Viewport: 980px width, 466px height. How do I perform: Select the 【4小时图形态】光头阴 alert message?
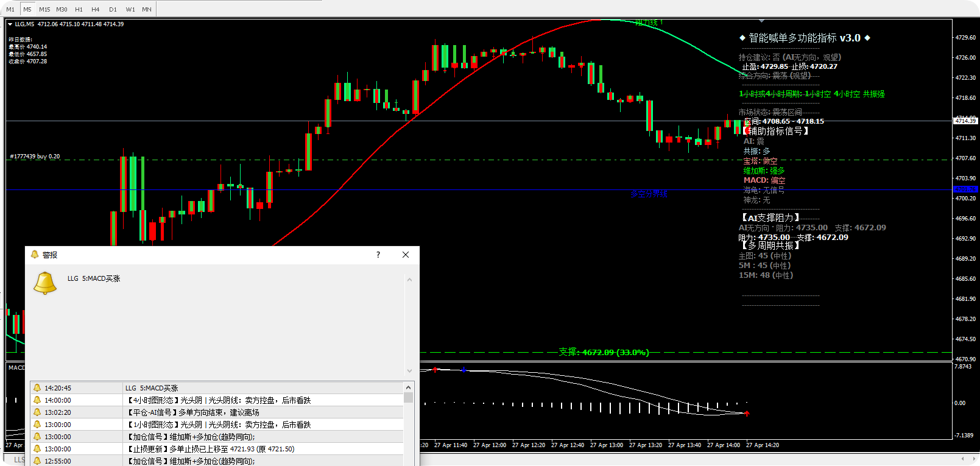coord(218,400)
